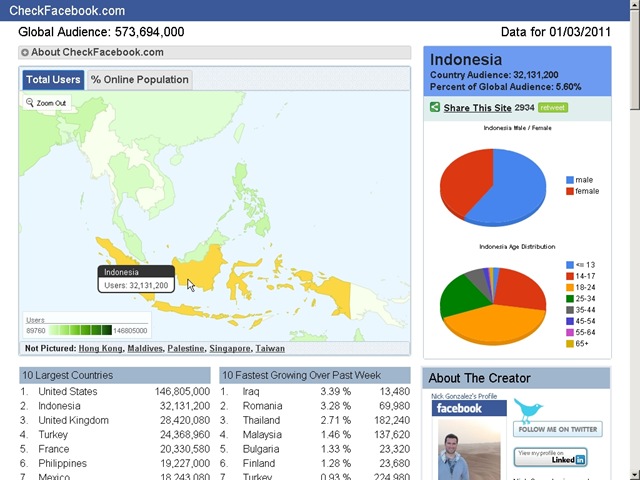Click the facebook logo in creator profile

[x=469, y=408]
